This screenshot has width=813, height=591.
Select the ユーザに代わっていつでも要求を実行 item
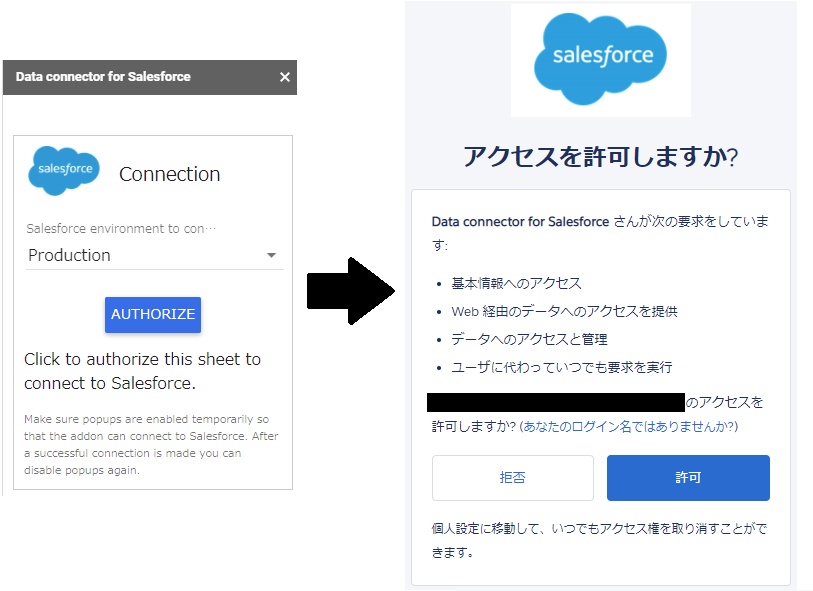(x=561, y=367)
